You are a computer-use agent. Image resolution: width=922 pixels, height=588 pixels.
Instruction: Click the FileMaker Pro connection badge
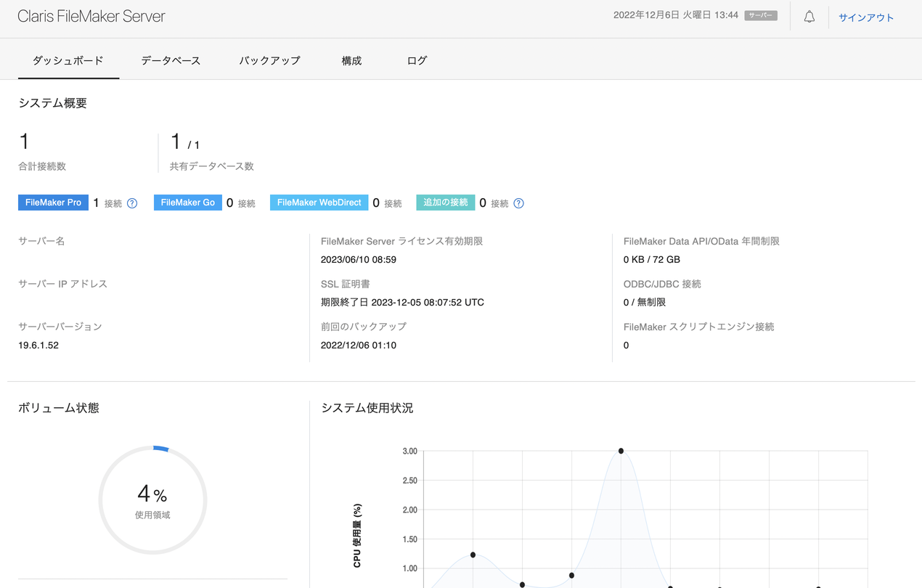(53, 203)
